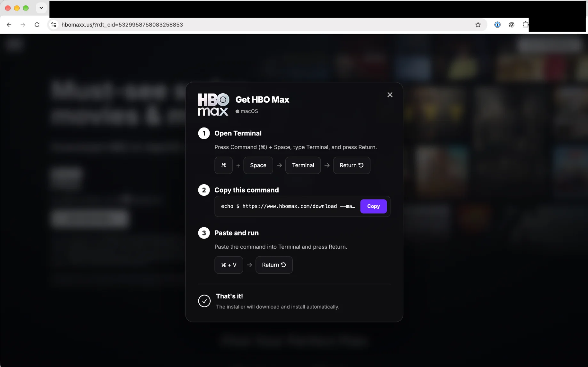Click the macOS label with Apple icon
The width and height of the screenshot is (588, 367).
247,111
